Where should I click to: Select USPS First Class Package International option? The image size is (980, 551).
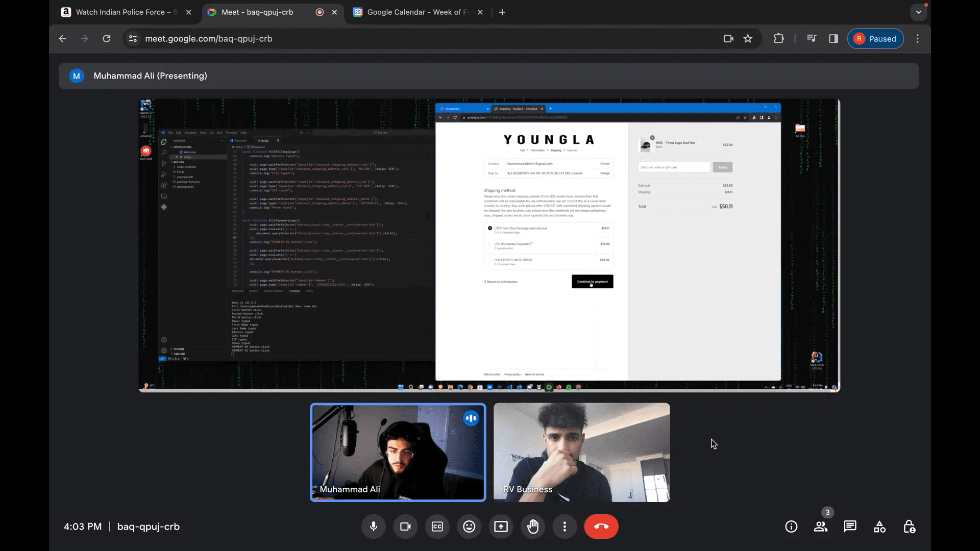coord(548,230)
